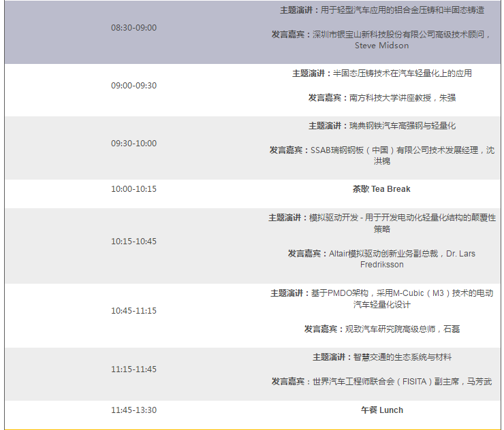Select the topic 智慧交通的生态系统与材料

click(x=381, y=357)
